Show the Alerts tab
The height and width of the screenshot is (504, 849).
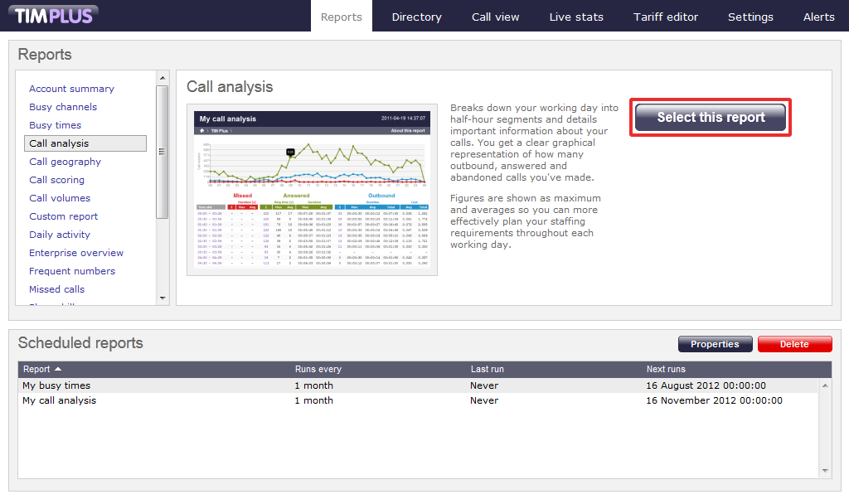click(x=818, y=17)
